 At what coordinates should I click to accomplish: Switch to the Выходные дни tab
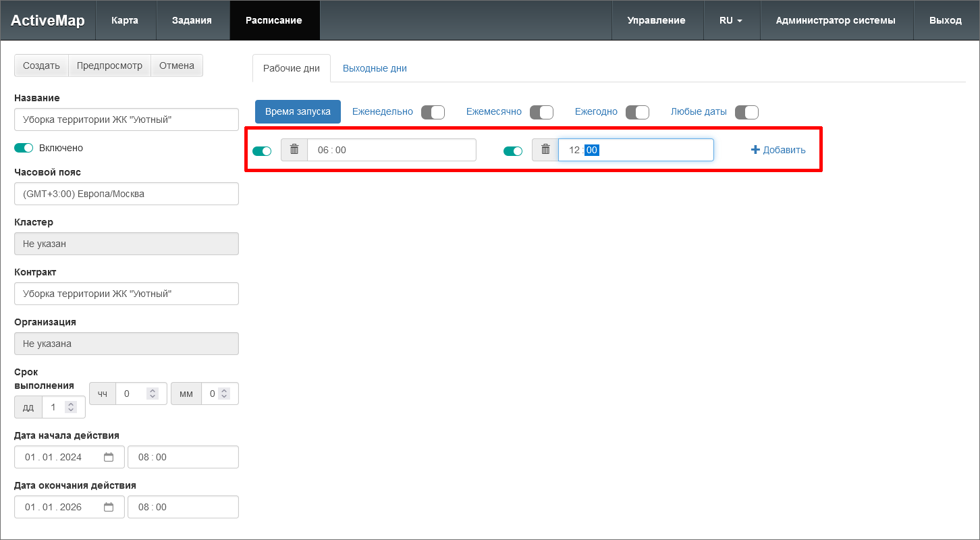(x=375, y=68)
